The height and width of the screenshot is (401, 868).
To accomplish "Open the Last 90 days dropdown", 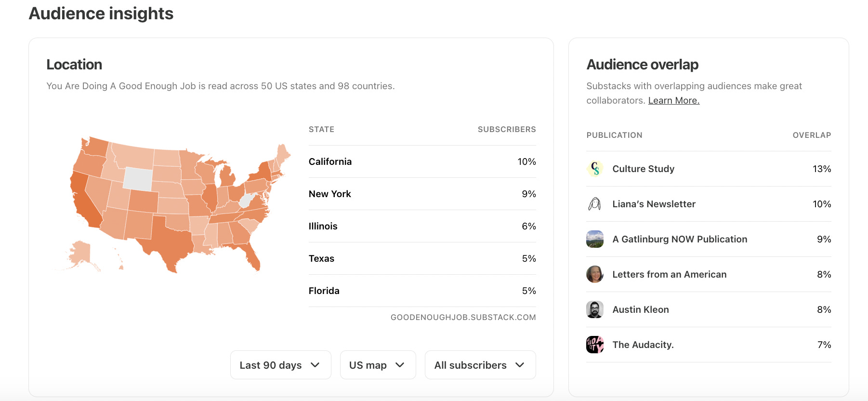I will tap(280, 365).
